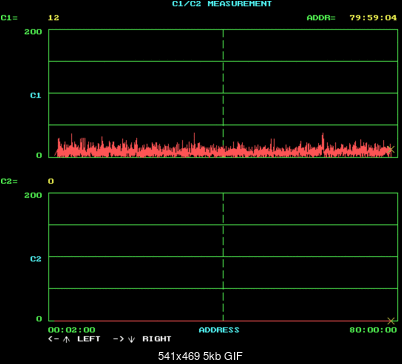Image resolution: width=402 pixels, height=364 pixels.
Task: Click the right arrow key symbol
Action: [118, 339]
